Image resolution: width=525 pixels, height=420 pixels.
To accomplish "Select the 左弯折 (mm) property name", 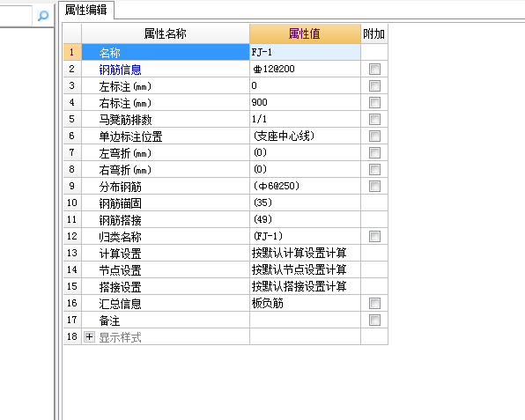I will (x=125, y=153).
